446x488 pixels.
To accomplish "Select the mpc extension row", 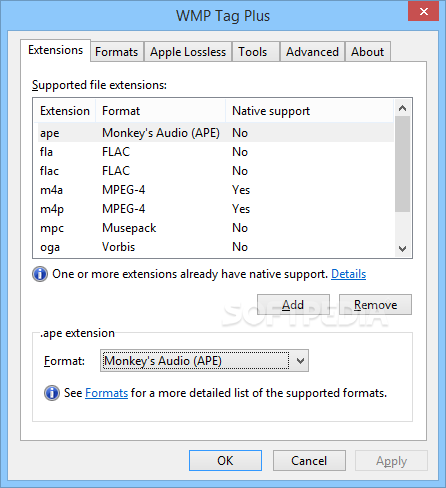I will (x=215, y=228).
